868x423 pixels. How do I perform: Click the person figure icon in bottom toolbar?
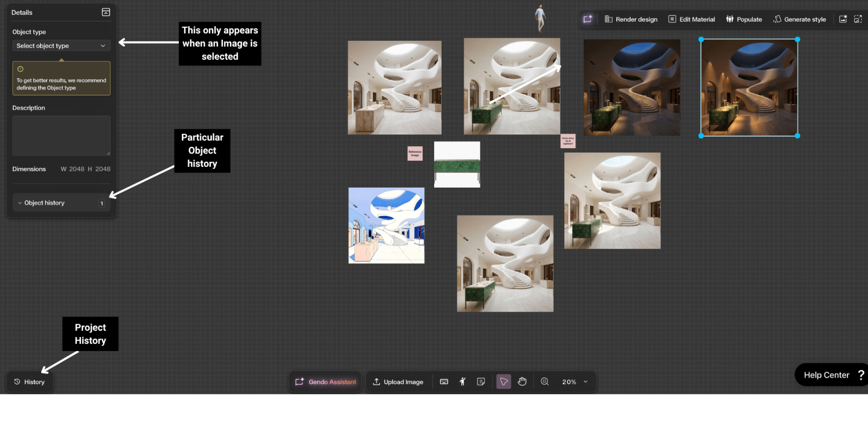tap(462, 382)
